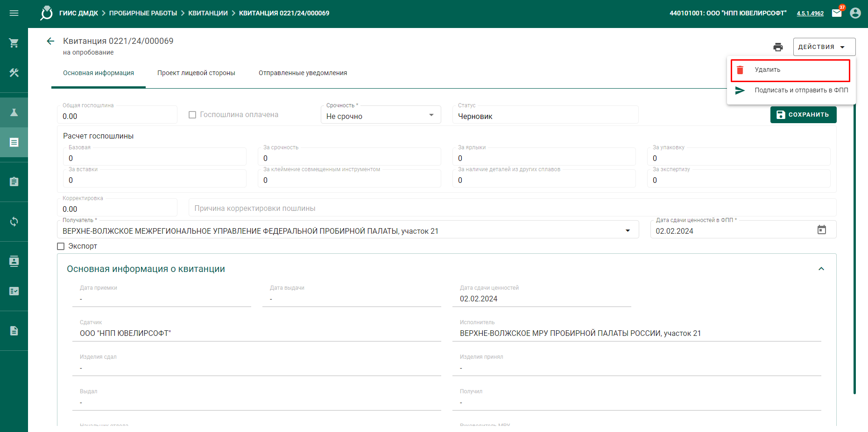Click the Базовая fee field
The height and width of the screenshot is (432, 868).
155,157
